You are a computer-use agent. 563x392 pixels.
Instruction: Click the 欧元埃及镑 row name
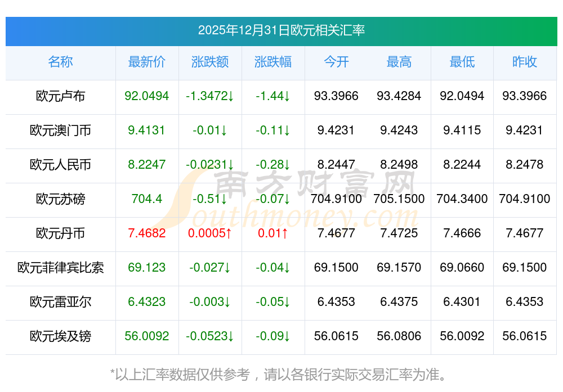(60, 336)
